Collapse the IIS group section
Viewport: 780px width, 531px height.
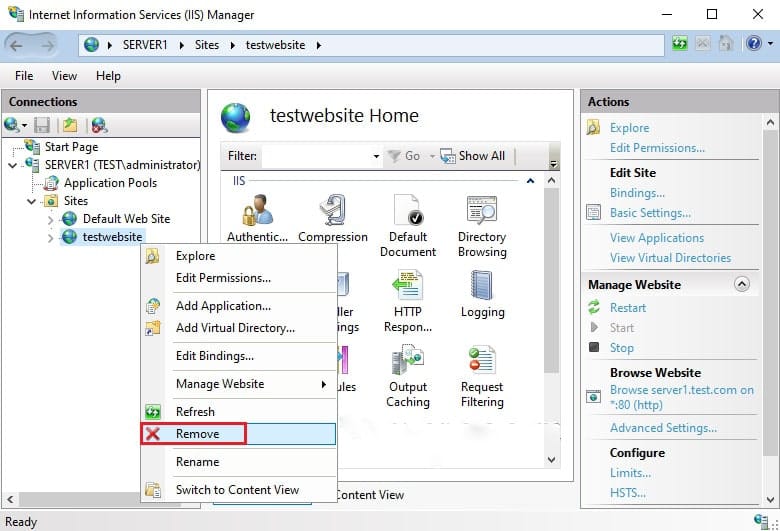click(530, 181)
